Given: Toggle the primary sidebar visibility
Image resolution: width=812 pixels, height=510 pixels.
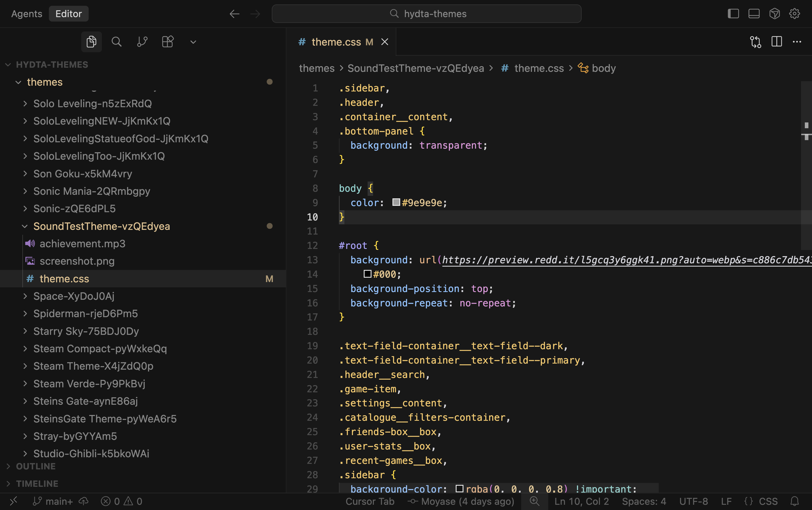Looking at the screenshot, I should click(734, 14).
